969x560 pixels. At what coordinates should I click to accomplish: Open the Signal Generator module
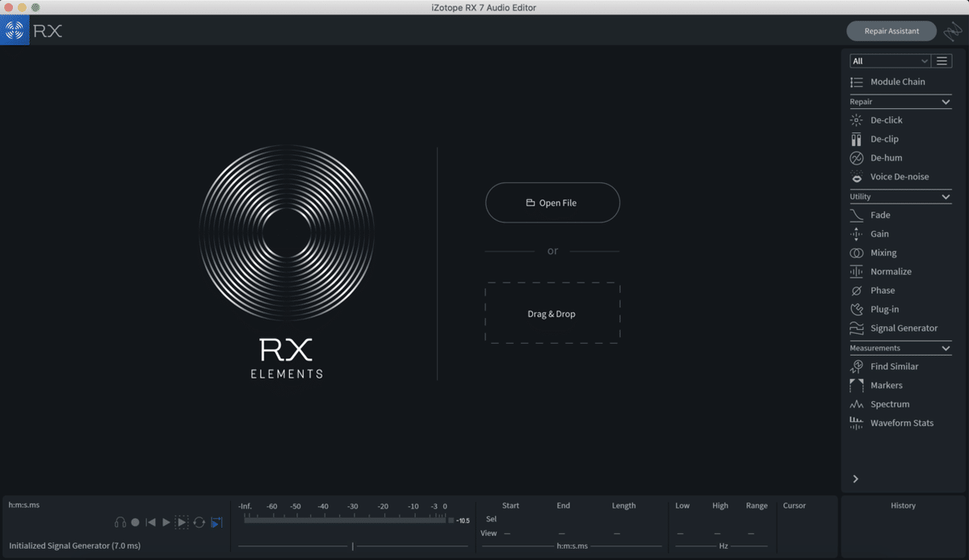(904, 328)
